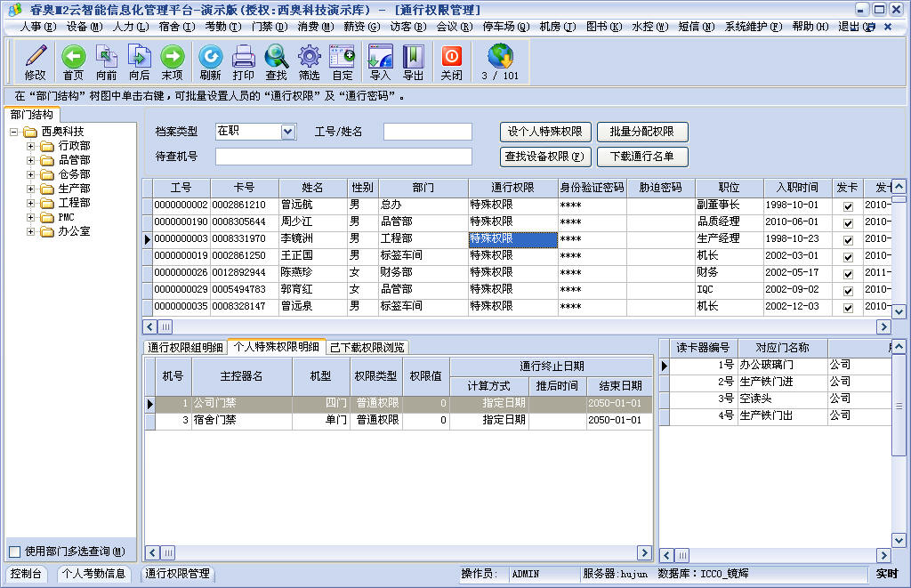Image resolution: width=911 pixels, height=588 pixels.
Task: Switch to 通行权限组明细 tab
Action: pos(185,347)
